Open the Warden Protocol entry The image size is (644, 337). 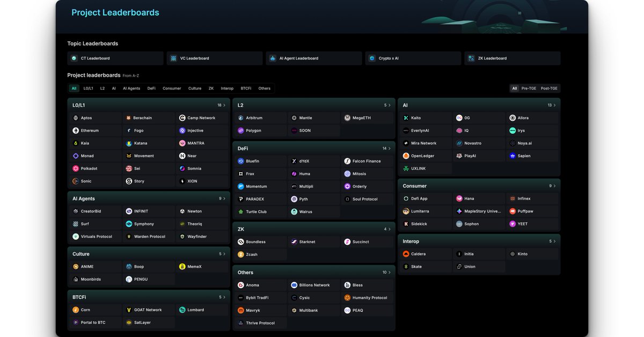pos(149,237)
